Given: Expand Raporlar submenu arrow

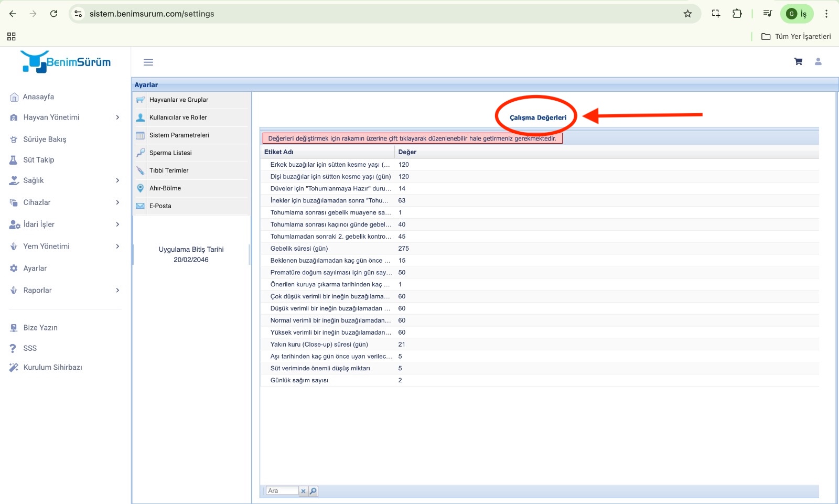Looking at the screenshot, I should pos(117,290).
